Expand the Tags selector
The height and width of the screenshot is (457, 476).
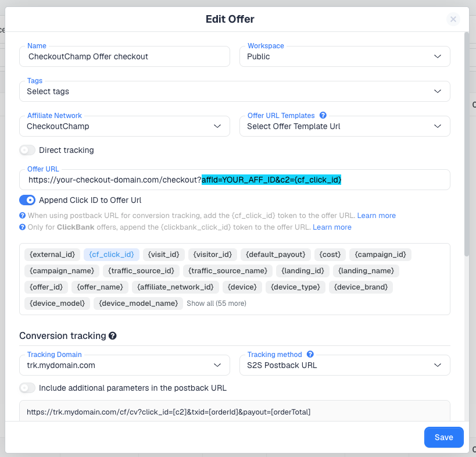coord(235,91)
